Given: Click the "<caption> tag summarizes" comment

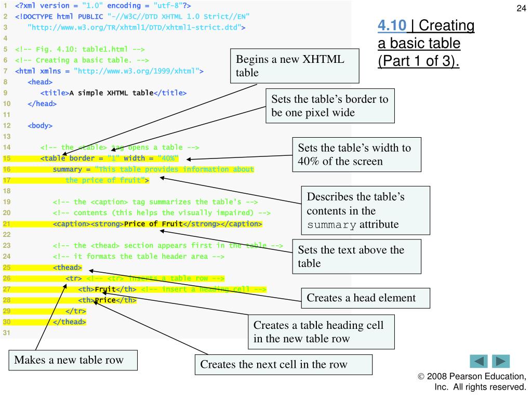Looking at the screenshot, I should [x=155, y=202].
